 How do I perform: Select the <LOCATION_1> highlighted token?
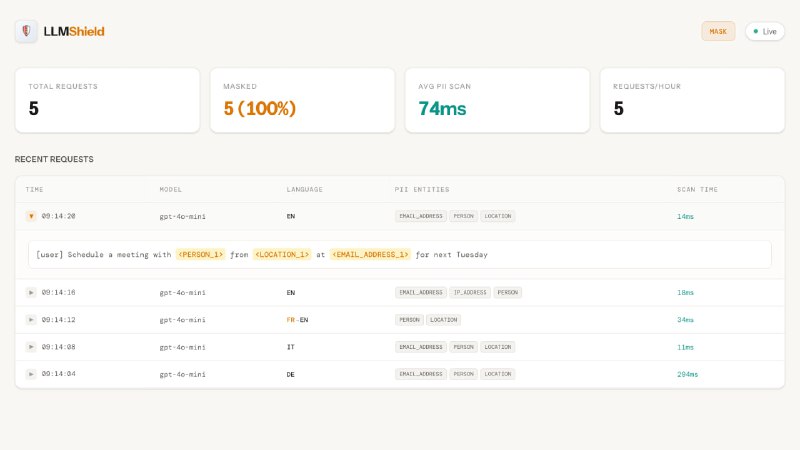coord(282,255)
